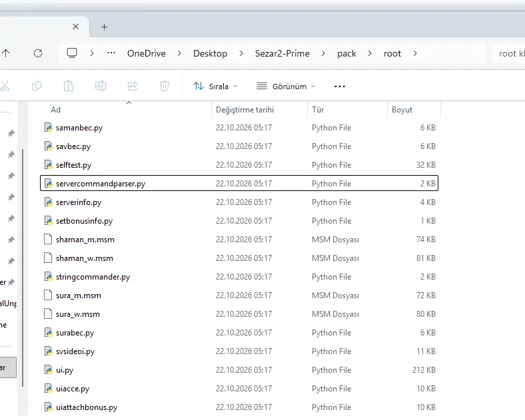Screen dimensions: 525x420
Task: Select file svsideoi.py
Action: [239, 351]
